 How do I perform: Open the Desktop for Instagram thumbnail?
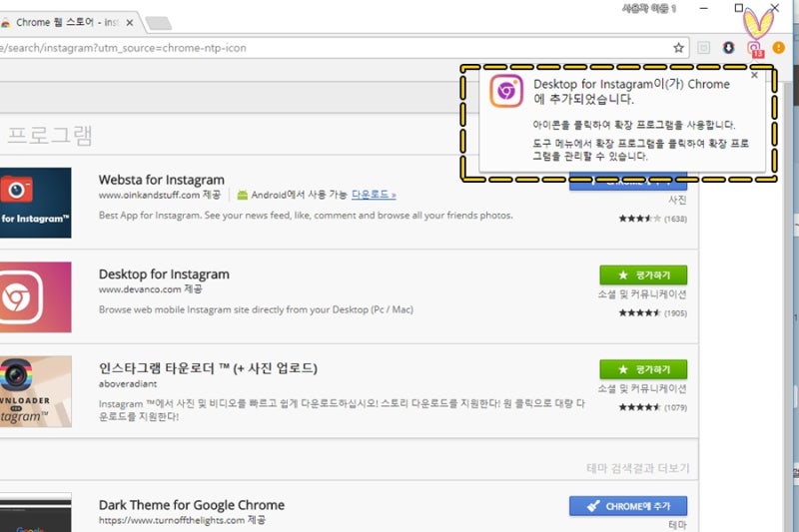click(x=36, y=297)
